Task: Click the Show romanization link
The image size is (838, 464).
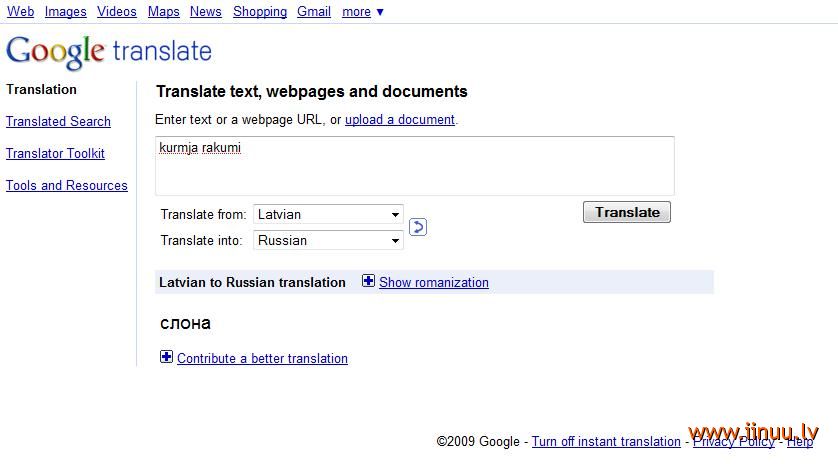Action: tap(434, 282)
